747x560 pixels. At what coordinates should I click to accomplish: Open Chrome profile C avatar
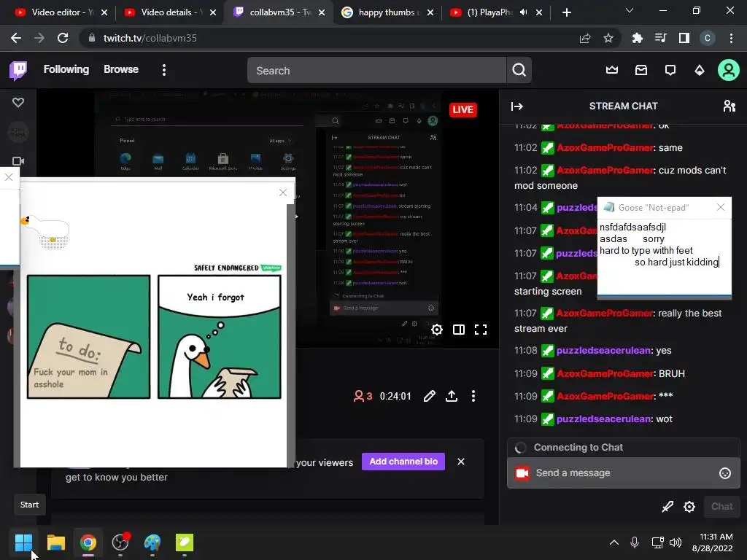pos(708,38)
